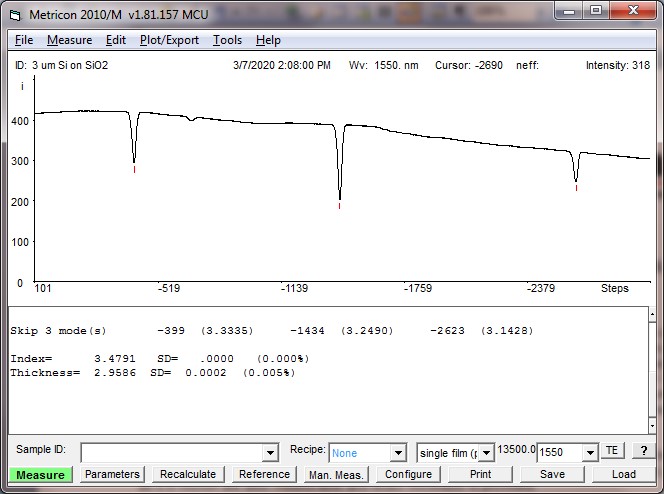Click the -1139 x-axis step label
This screenshot has height=494, width=664.
[294, 288]
